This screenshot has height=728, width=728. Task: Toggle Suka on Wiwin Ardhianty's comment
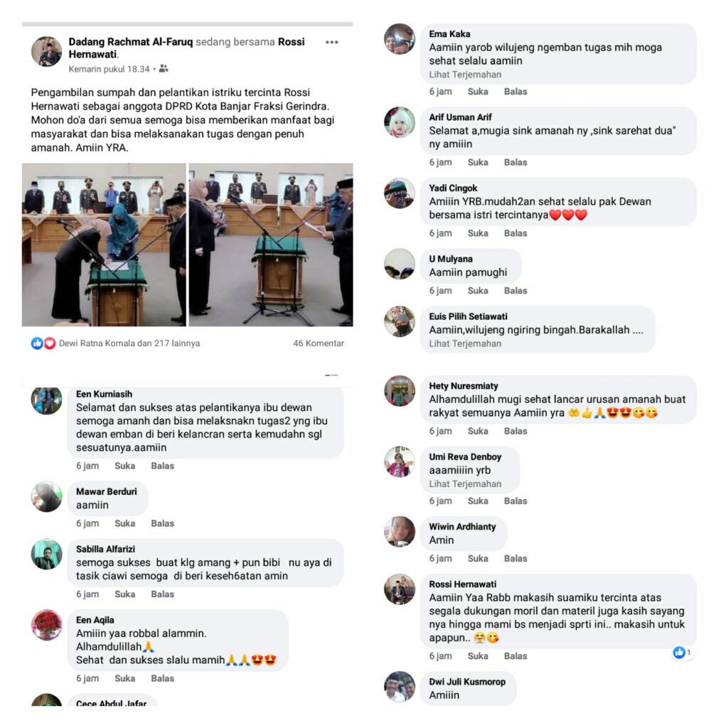coord(478,558)
